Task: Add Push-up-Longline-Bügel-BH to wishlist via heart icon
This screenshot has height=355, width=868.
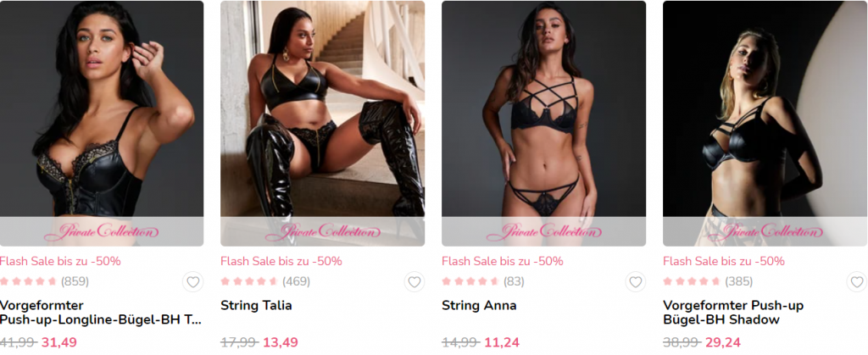Action: [192, 282]
